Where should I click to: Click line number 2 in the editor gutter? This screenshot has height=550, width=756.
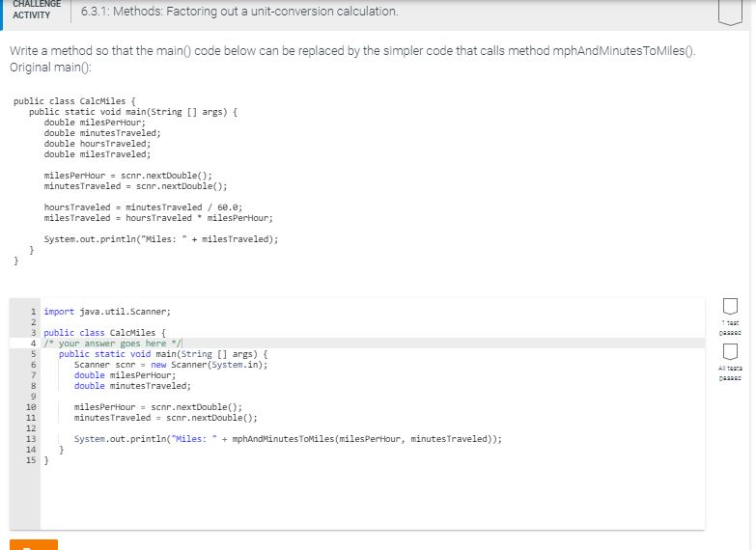pyautogui.click(x=33, y=322)
